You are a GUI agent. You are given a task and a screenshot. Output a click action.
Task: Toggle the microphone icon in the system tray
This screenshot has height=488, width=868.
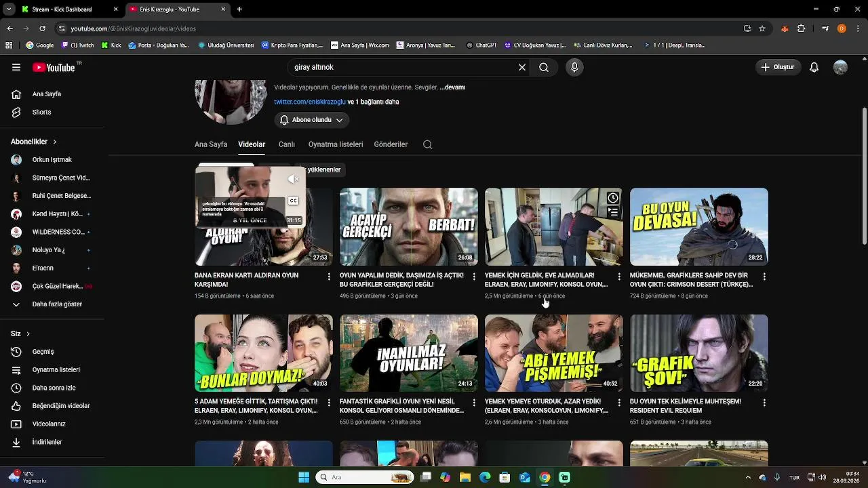coord(776,477)
